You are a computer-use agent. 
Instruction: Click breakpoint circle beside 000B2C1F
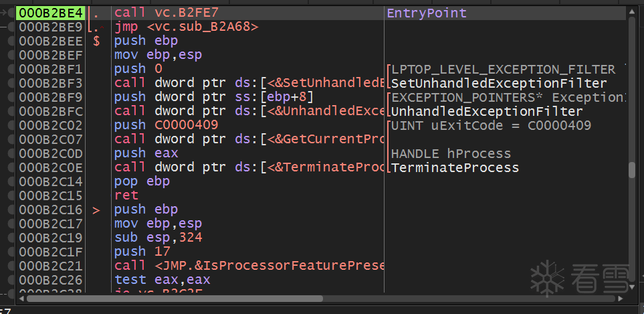(x=11, y=252)
